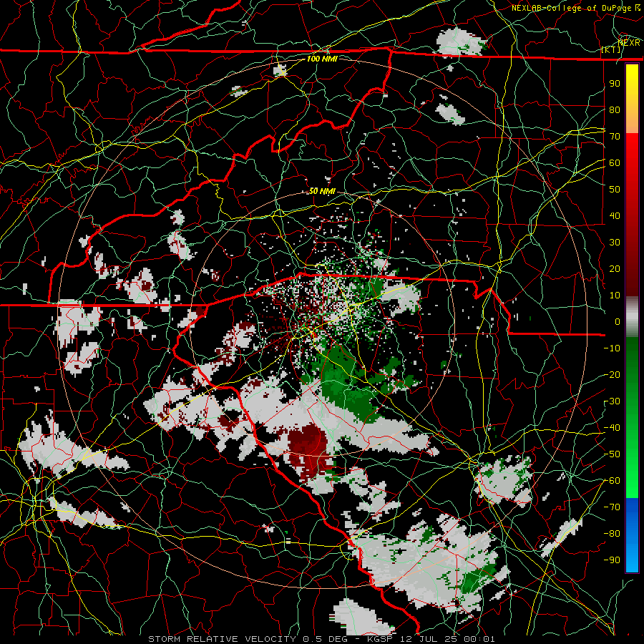Viewport: 644px width, 644px height.
Task: Click the 40 value on the velocity scale
Action: (x=615, y=215)
